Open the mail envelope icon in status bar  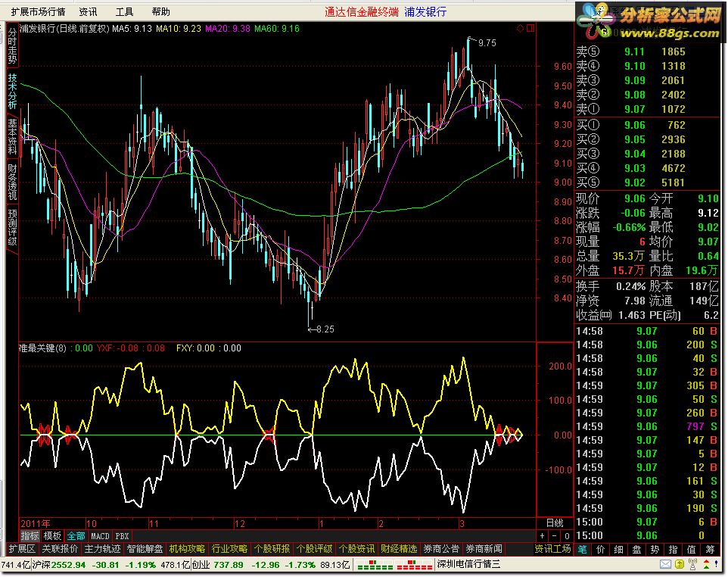point(665,564)
